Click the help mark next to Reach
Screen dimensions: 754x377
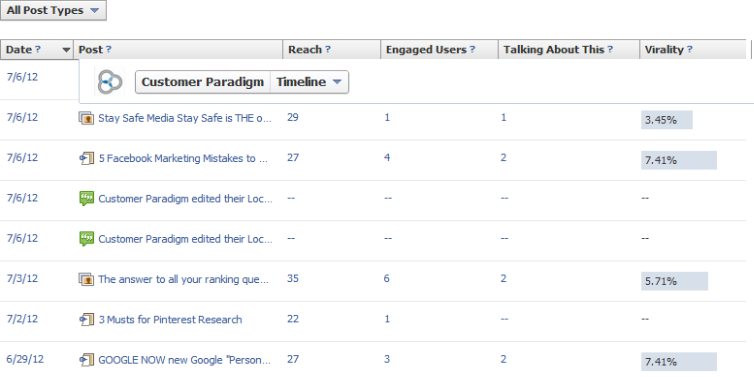point(328,50)
